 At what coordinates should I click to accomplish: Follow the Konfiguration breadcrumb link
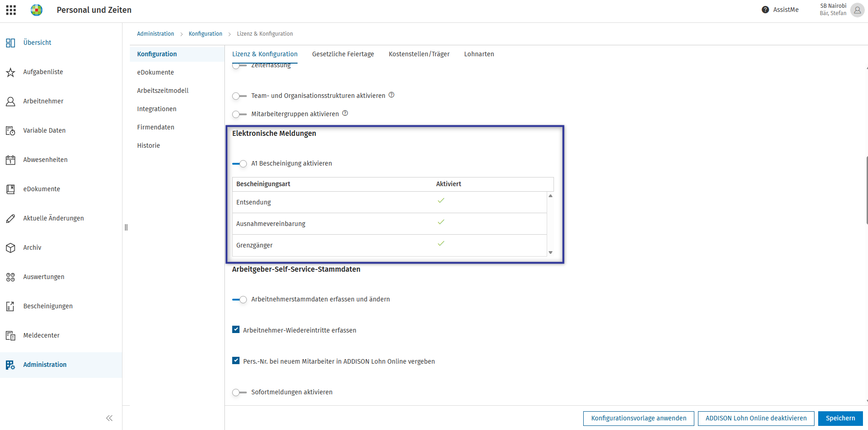pyautogui.click(x=205, y=34)
